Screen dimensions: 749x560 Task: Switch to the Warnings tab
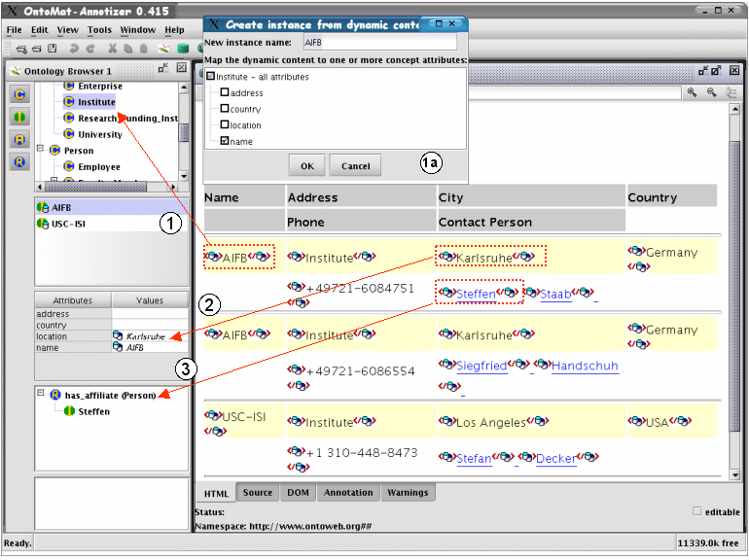(x=408, y=493)
